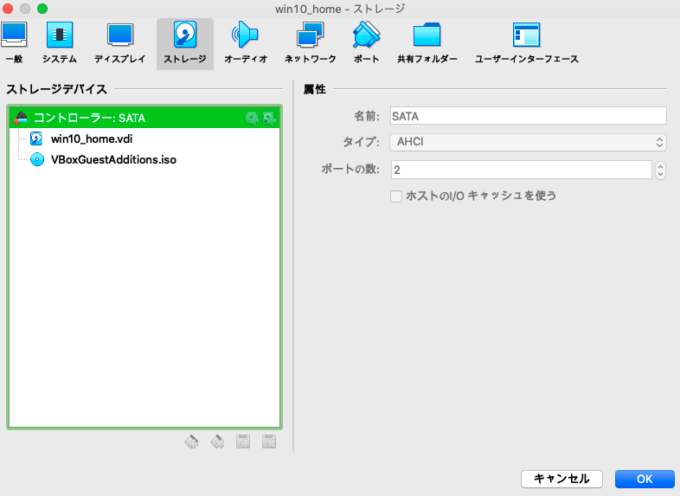Open the ネットワーク settings tab
Image resolution: width=680 pixels, height=496 pixels.
coord(310,43)
